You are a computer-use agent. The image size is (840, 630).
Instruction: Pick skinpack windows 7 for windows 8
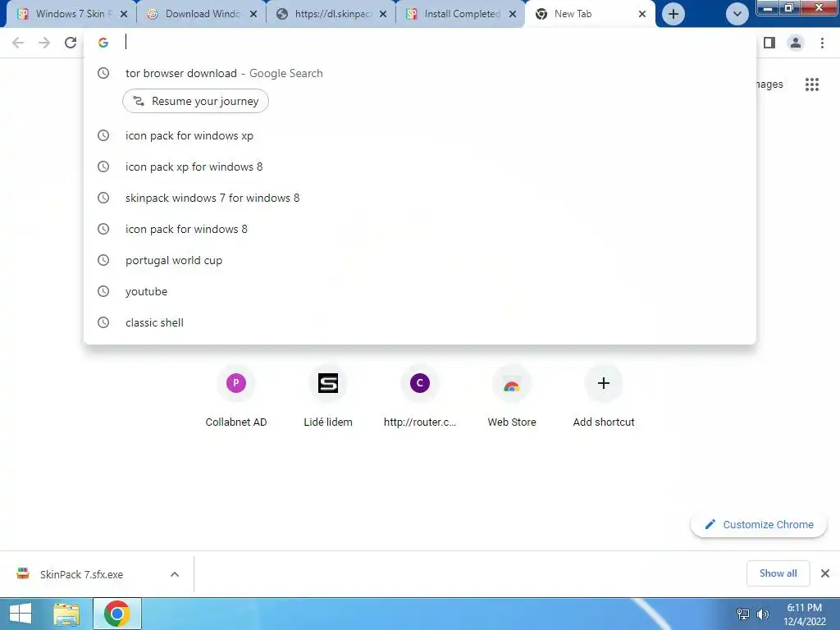pos(419,198)
